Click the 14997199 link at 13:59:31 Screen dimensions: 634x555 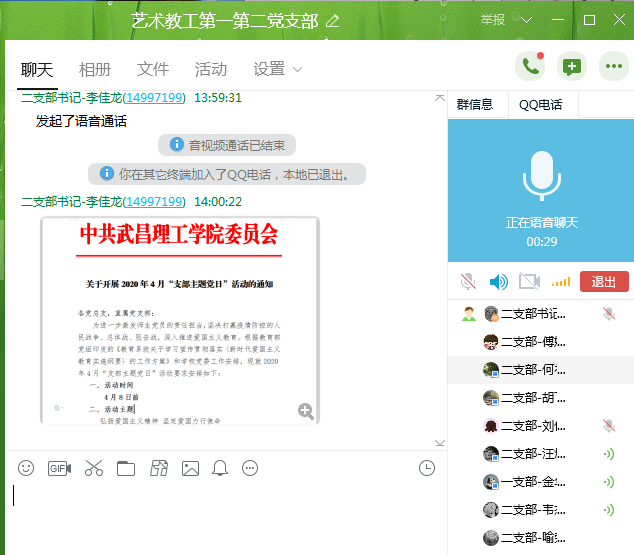click(x=154, y=97)
